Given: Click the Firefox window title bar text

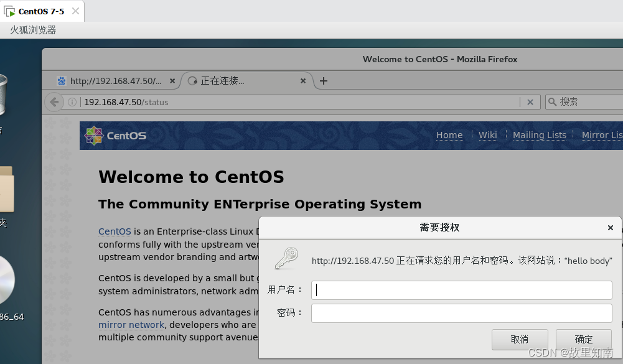Looking at the screenshot, I should pyautogui.click(x=440, y=59).
